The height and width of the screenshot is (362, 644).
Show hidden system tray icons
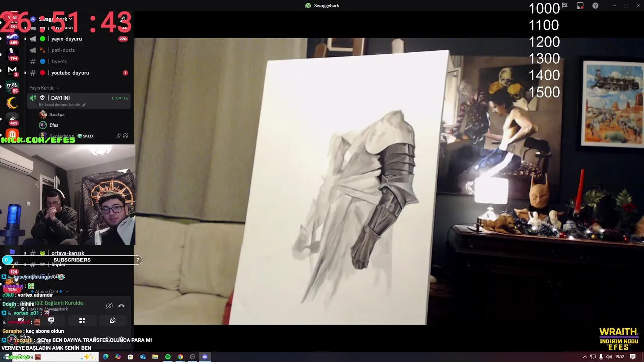585,357
